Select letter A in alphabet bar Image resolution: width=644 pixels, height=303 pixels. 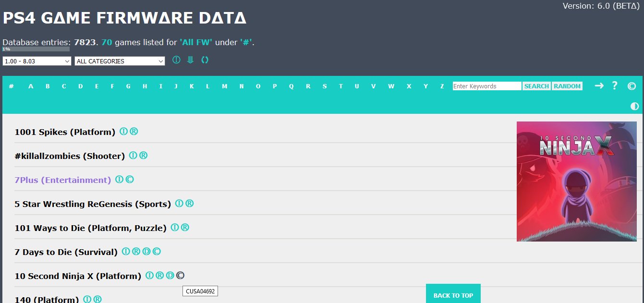31,86
